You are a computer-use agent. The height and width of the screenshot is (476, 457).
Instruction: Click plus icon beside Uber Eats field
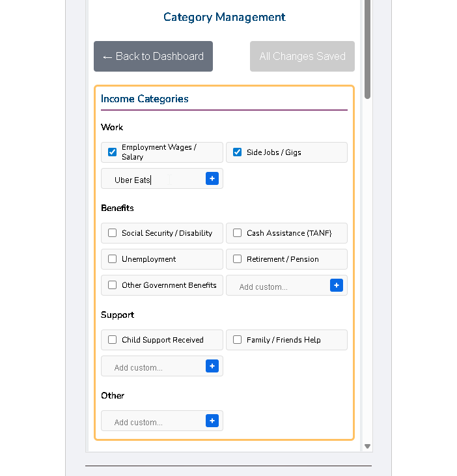pos(212,178)
